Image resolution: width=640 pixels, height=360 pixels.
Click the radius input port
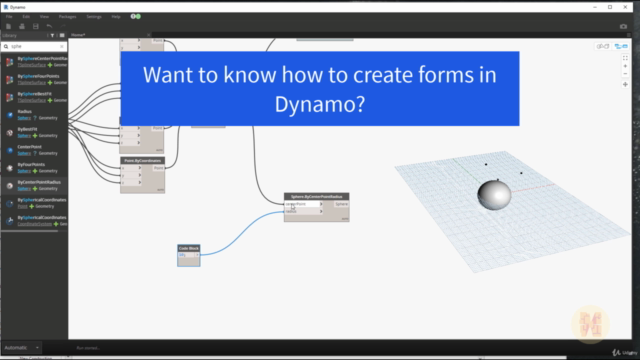tap(304, 211)
